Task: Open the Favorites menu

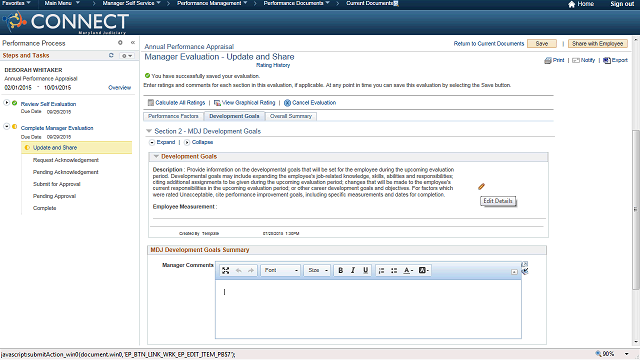Action: point(16,3)
